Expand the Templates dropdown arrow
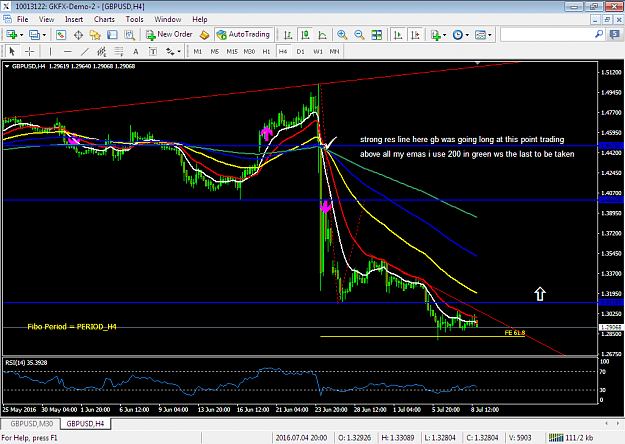625x444 pixels. tap(490, 35)
